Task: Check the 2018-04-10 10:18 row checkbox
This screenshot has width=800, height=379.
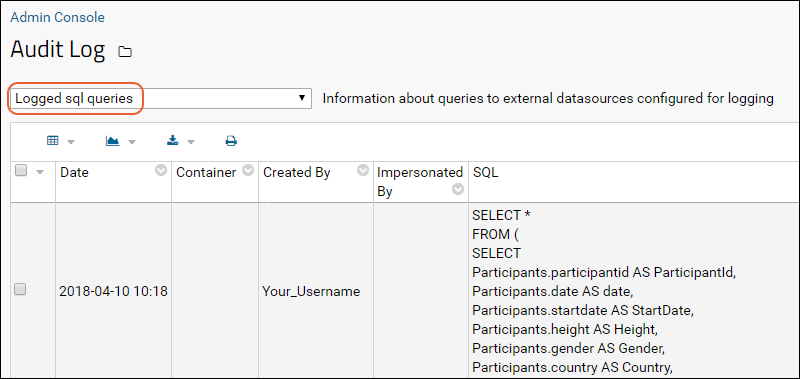Action: click(20, 289)
